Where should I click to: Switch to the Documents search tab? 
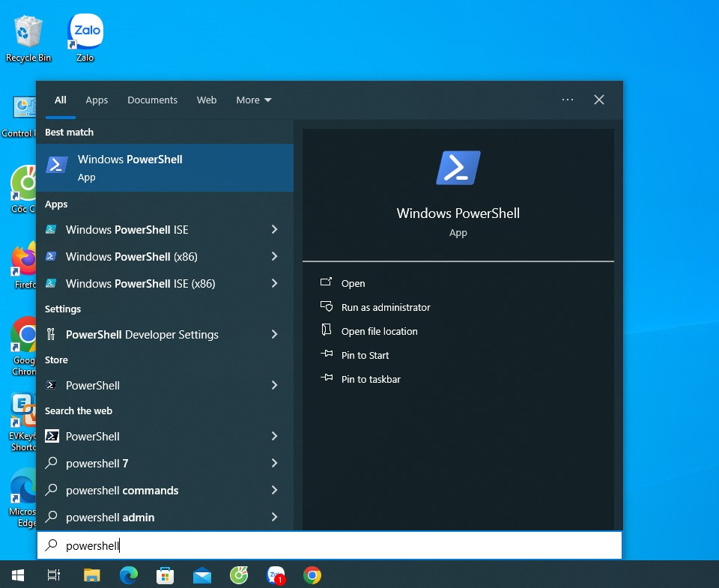(x=152, y=100)
